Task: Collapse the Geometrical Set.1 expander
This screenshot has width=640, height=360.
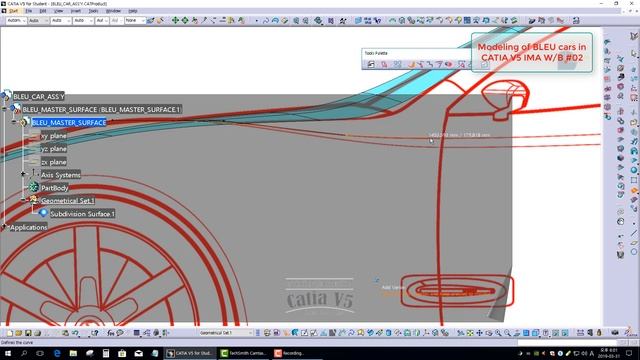Action: pyautogui.click(x=23, y=200)
